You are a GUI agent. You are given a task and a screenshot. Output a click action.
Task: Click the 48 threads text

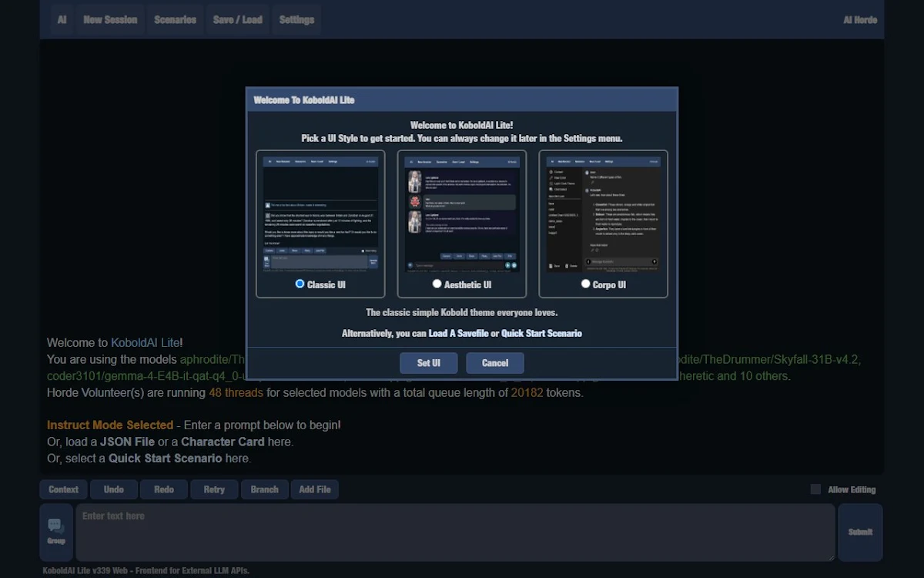[236, 392]
